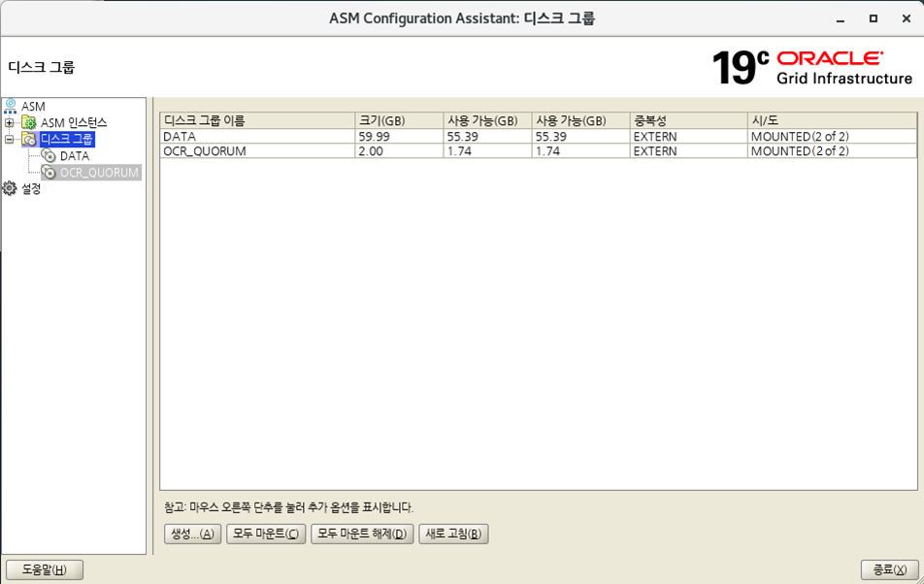
Task: Click the DATA disk group icon in tree
Action: 49,156
